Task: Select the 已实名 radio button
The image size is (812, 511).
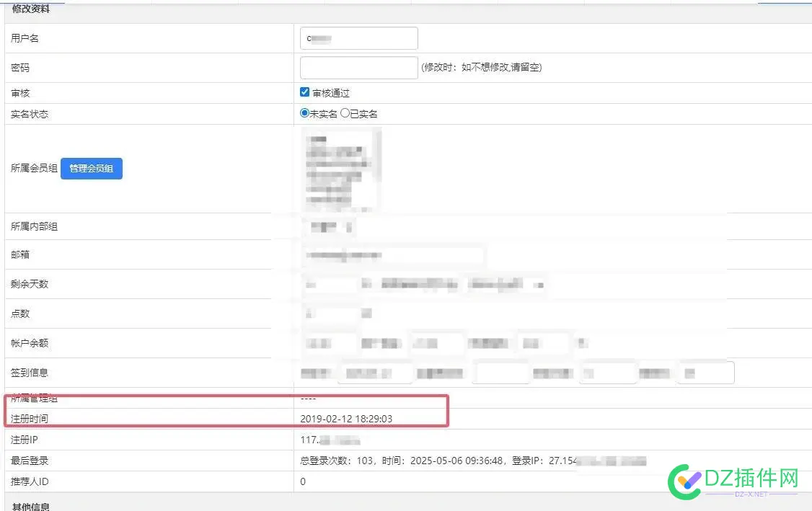Action: 345,113
